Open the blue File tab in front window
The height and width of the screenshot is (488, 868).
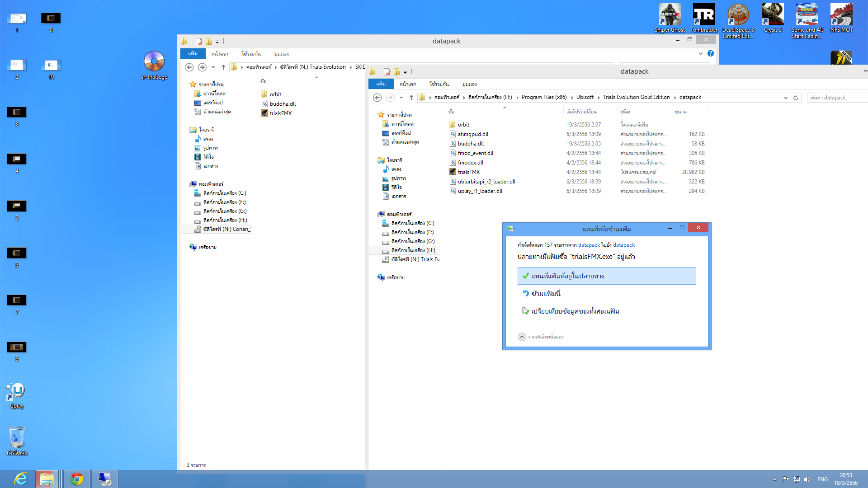click(x=381, y=84)
